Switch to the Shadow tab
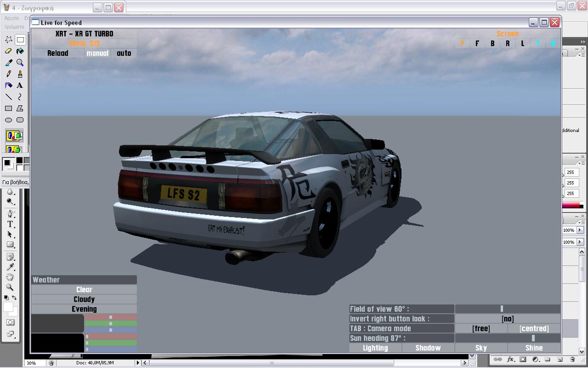This screenshot has height=368, width=588. click(x=428, y=348)
